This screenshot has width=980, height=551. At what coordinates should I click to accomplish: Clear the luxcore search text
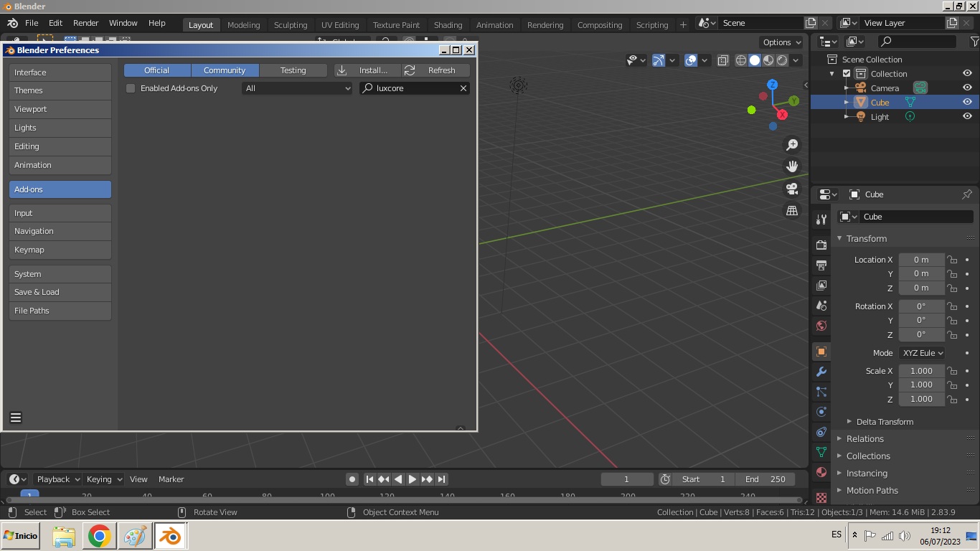[x=463, y=88]
